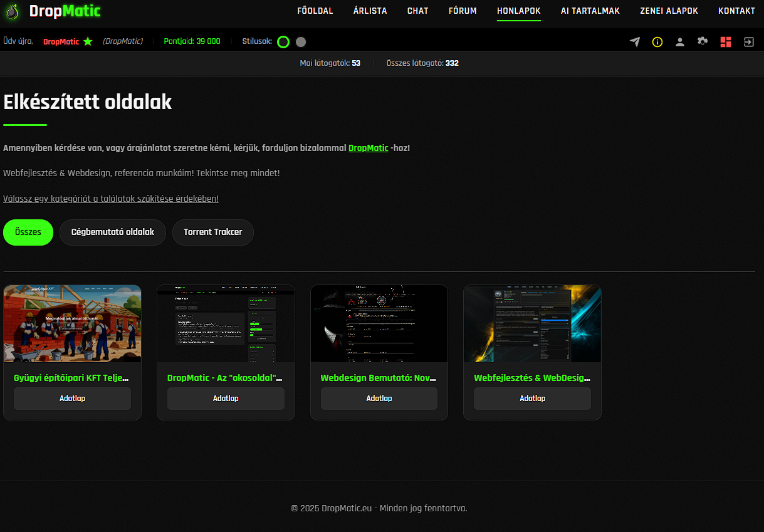
Task: Open CHAT menu item
Action: click(x=418, y=11)
